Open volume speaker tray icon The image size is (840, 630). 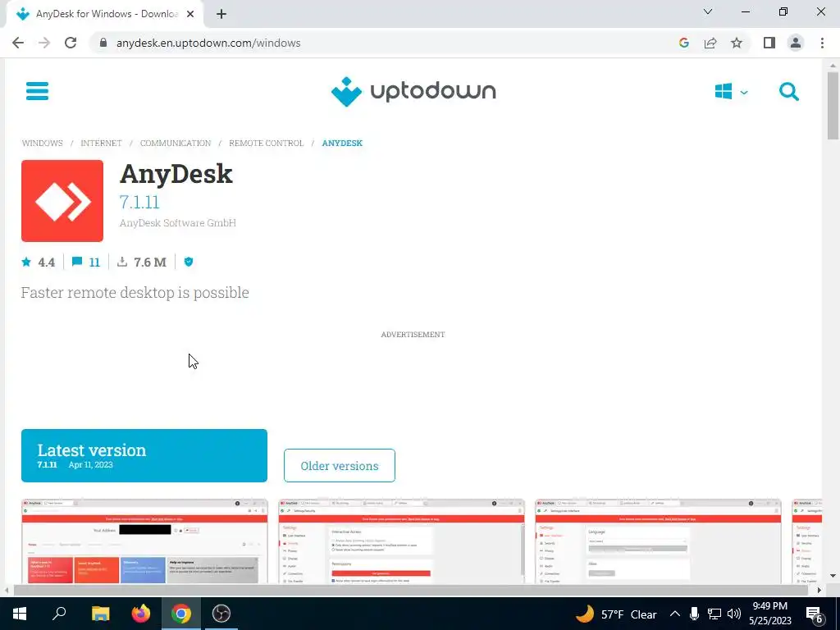pos(734,614)
